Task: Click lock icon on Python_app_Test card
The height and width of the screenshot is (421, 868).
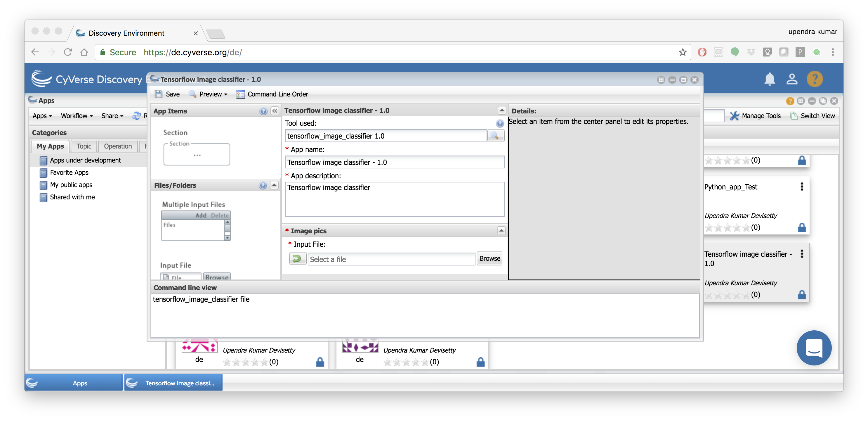Action: [x=802, y=227]
